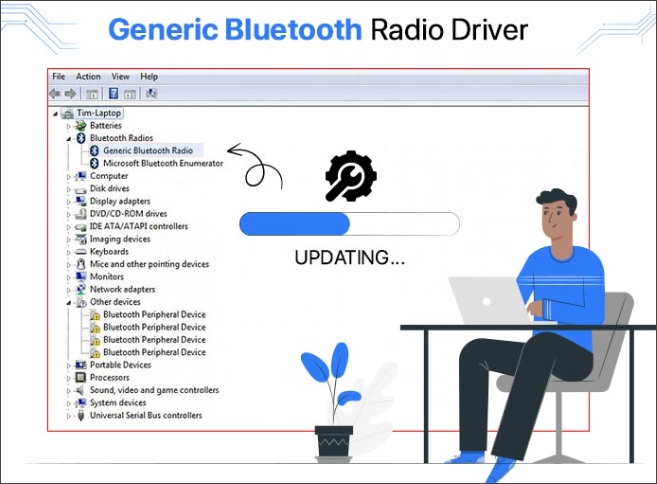Expand the Universal Serial Bus controllers node
This screenshot has width=657, height=484.
69,416
